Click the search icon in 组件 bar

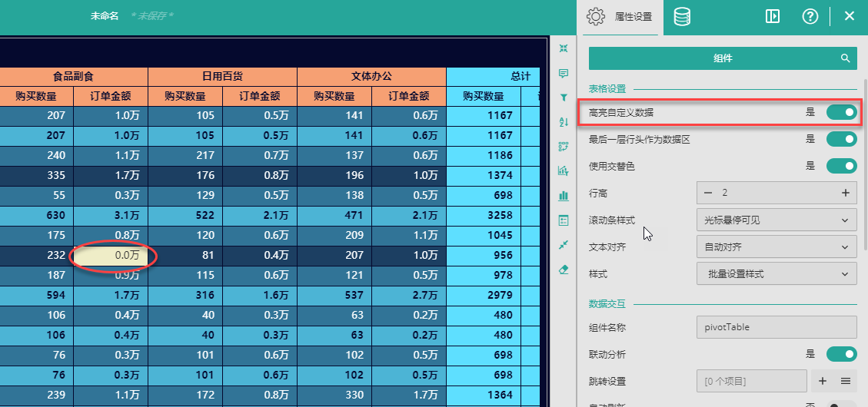(x=845, y=58)
